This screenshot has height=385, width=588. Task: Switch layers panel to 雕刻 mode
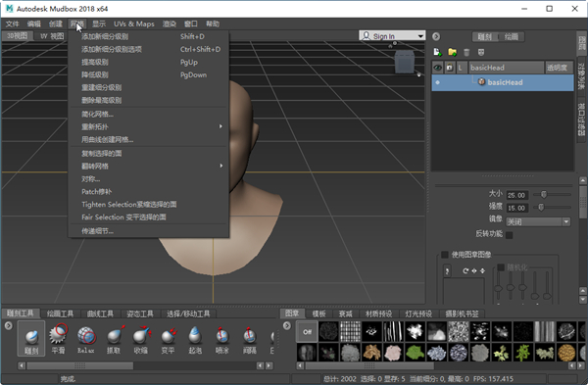click(x=485, y=37)
